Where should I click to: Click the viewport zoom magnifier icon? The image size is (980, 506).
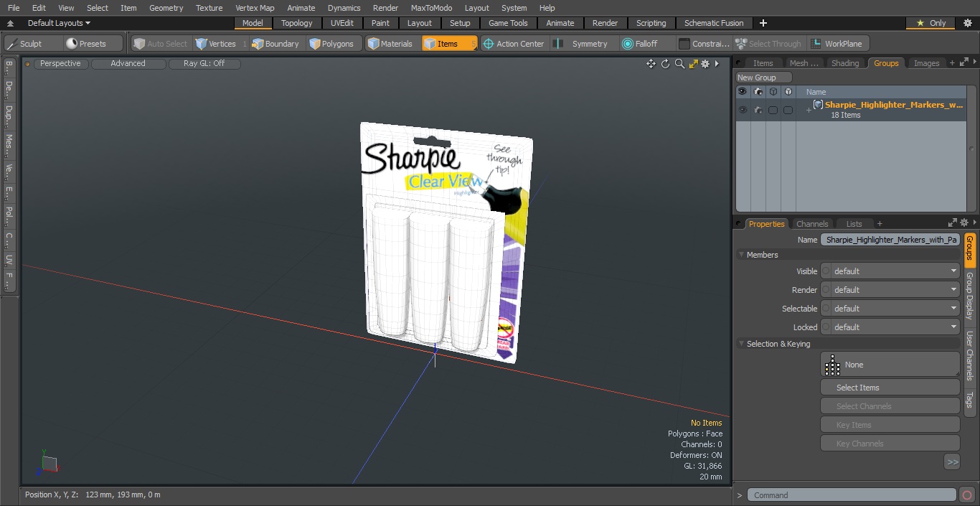tap(679, 64)
